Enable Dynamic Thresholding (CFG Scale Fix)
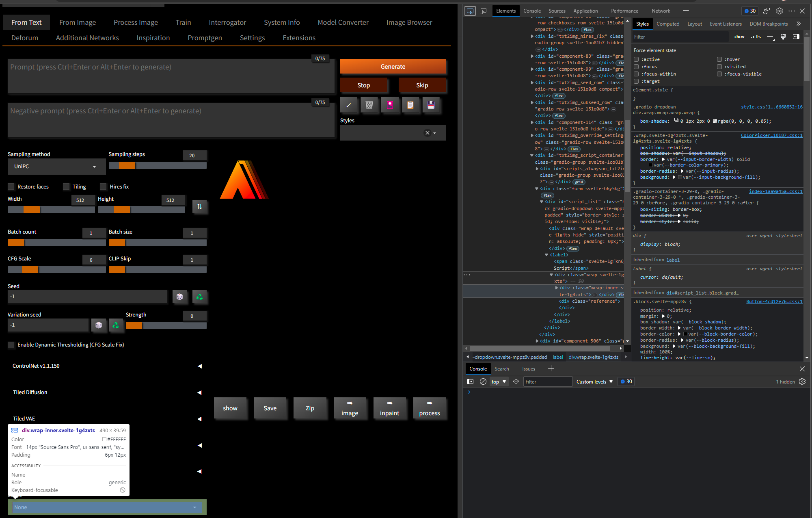Viewport: 812px width, 518px height. coord(11,345)
